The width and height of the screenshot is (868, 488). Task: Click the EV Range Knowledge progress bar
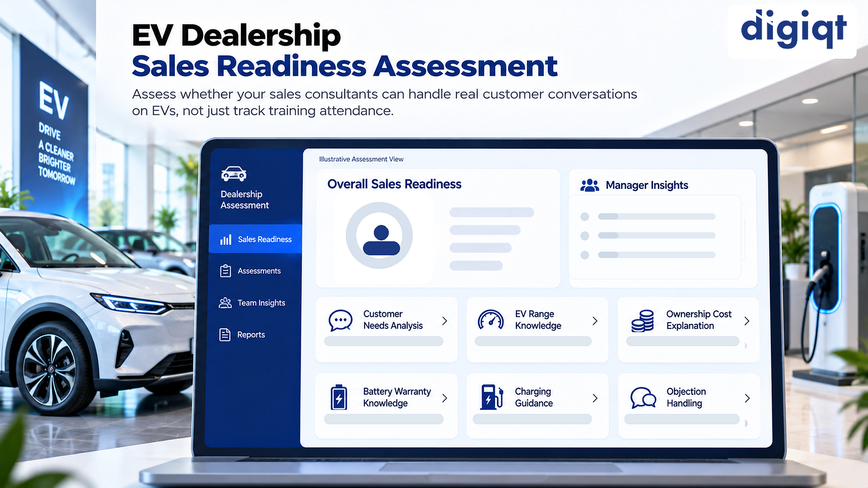(533, 341)
